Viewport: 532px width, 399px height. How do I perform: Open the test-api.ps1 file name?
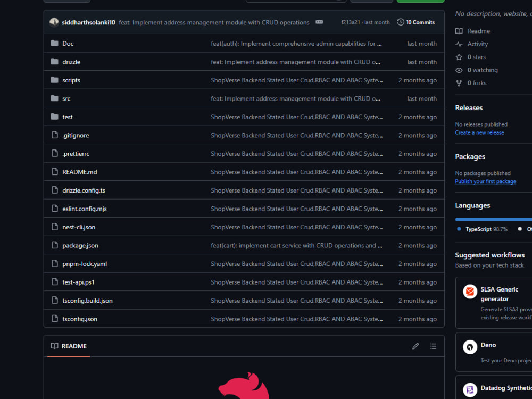pyautogui.click(x=78, y=282)
